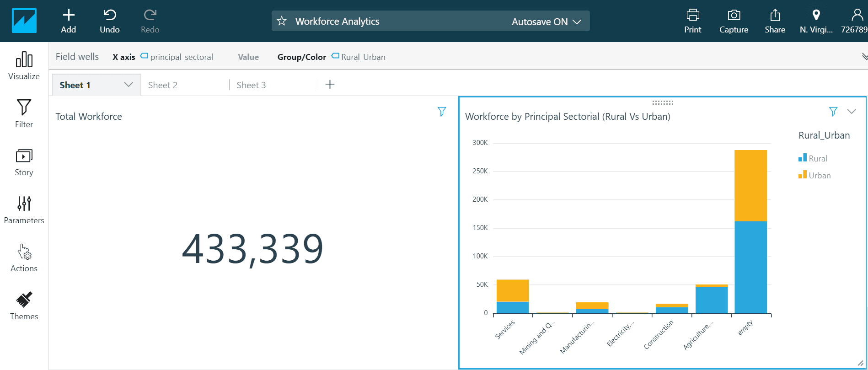Click the Urban legend color swatch
The image size is (868, 370).
[803, 175]
